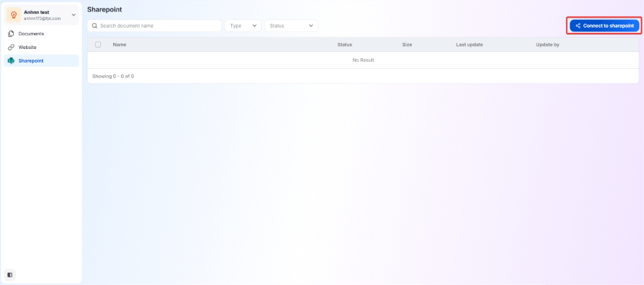This screenshot has width=644, height=285.
Task: Click the Name column header
Action: [119, 44]
